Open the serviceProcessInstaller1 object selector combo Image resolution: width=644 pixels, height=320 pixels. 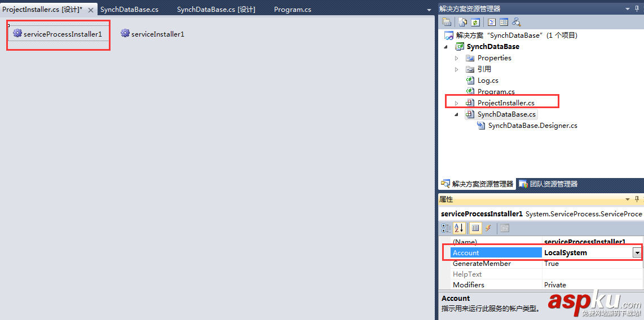click(541, 214)
